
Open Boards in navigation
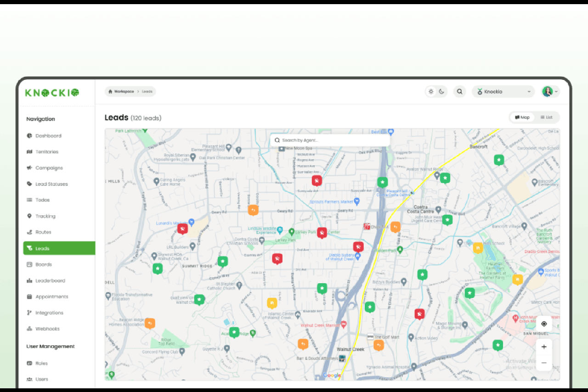tap(44, 264)
